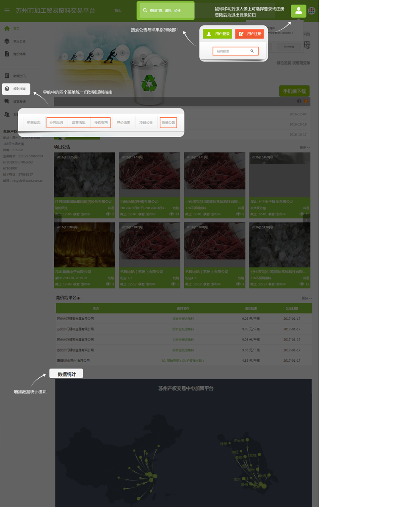Switch to banner slide 2 indicator
Image resolution: width=420 pixels, height=507 pixels.
pos(306,101)
